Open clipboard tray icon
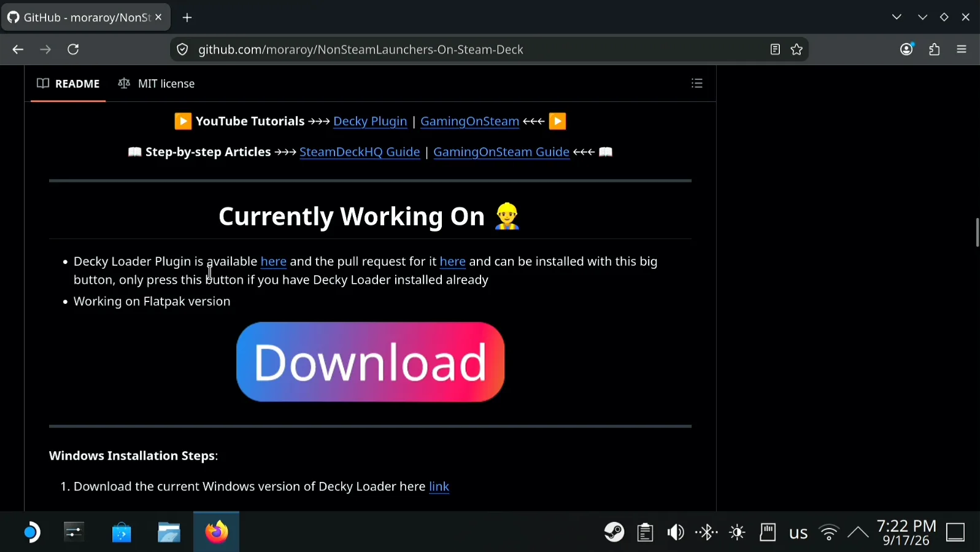Screen dimensions: 980x552 pos(645,532)
